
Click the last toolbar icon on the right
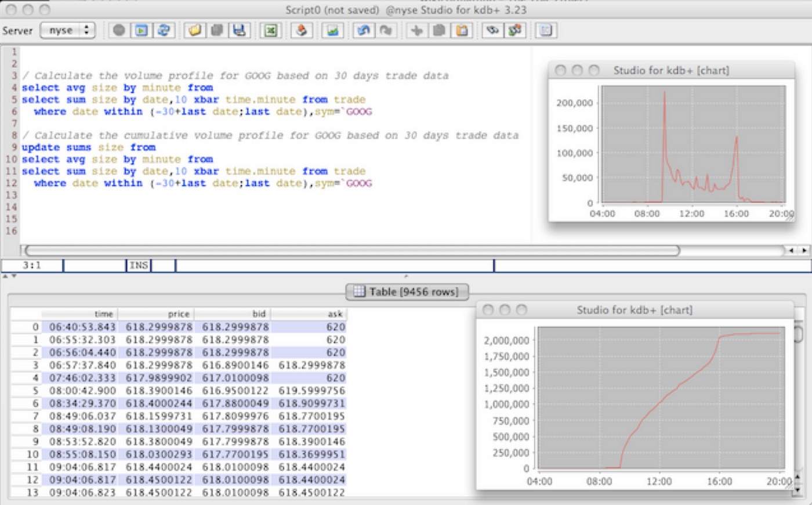[x=546, y=30]
